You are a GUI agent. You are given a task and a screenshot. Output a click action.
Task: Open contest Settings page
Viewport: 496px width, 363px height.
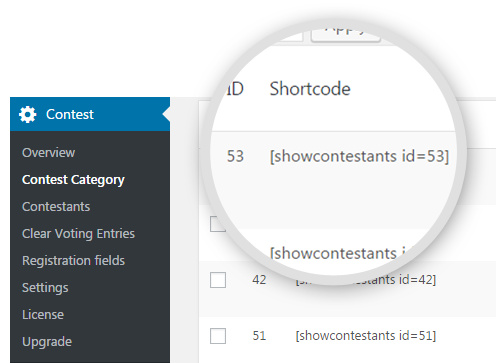45,288
